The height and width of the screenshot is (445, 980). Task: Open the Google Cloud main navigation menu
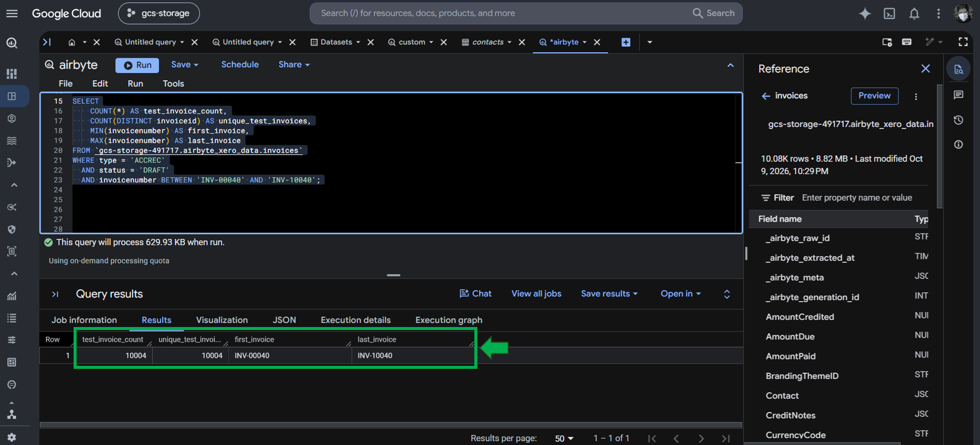(x=12, y=13)
